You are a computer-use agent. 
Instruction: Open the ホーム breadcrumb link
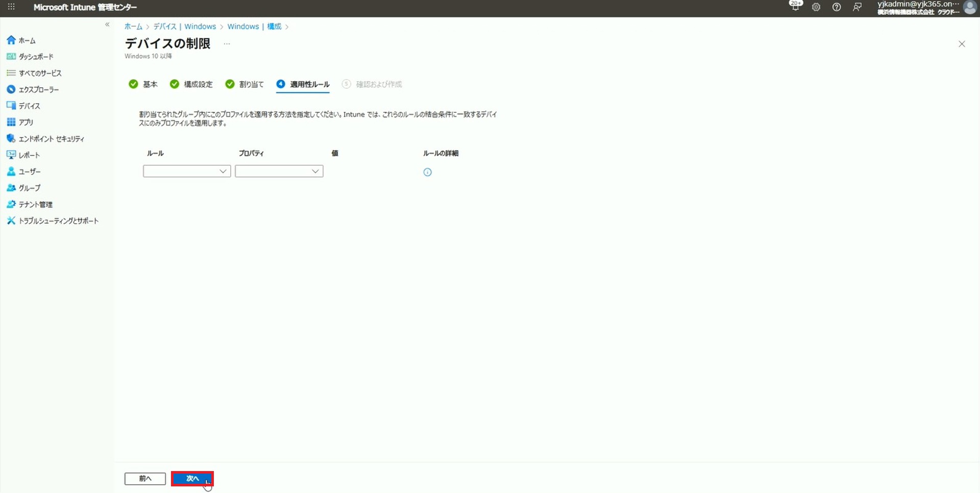pyautogui.click(x=133, y=27)
